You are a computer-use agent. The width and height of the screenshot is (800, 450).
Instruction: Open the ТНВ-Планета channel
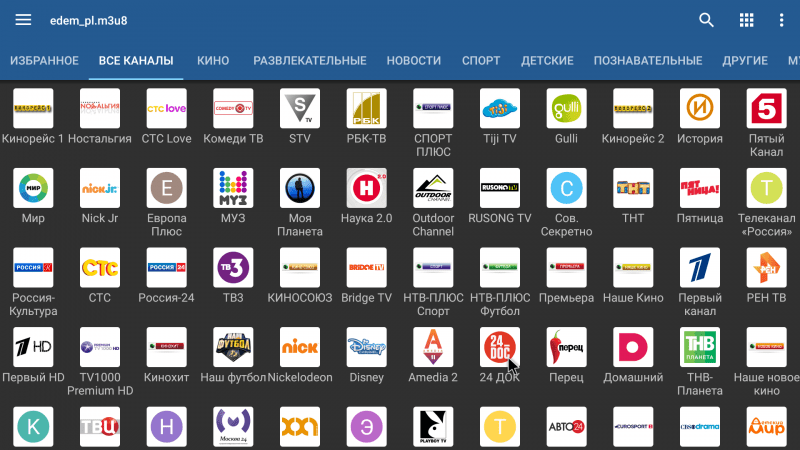[x=700, y=347]
